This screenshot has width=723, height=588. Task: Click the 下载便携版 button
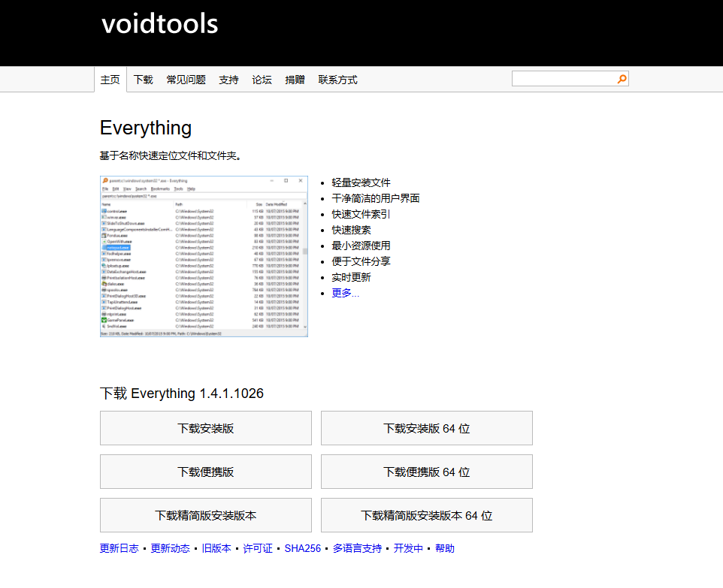205,472
